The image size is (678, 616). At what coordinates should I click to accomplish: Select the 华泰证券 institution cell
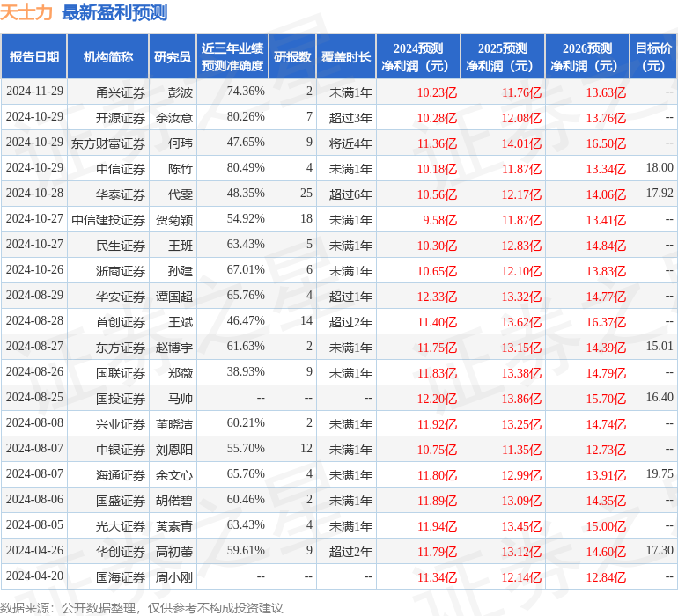(x=121, y=194)
